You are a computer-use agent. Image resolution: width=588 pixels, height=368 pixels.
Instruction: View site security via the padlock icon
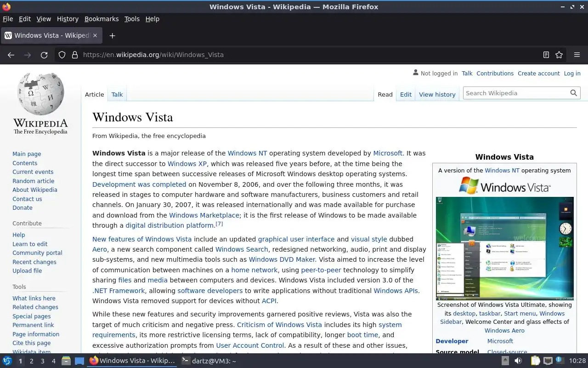click(75, 55)
